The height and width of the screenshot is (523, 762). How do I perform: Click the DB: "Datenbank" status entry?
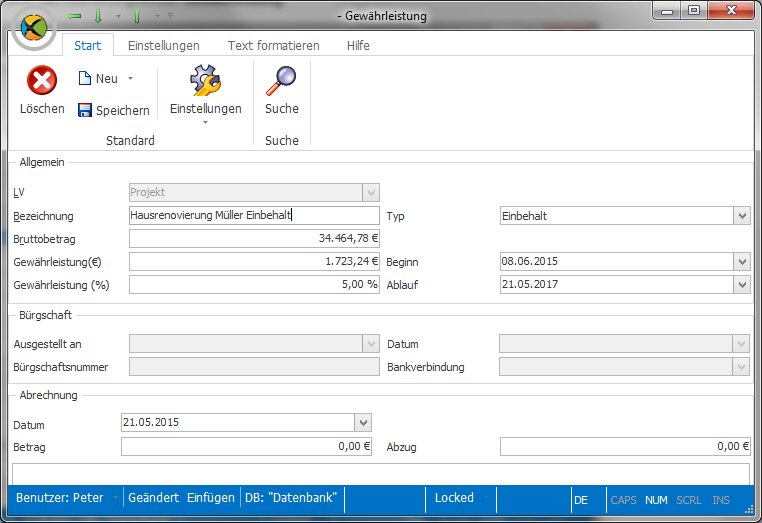click(x=291, y=498)
